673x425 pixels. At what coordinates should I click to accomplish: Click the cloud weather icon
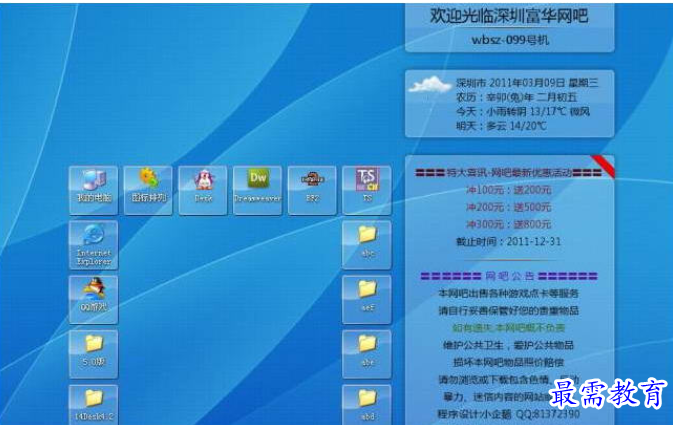[430, 84]
